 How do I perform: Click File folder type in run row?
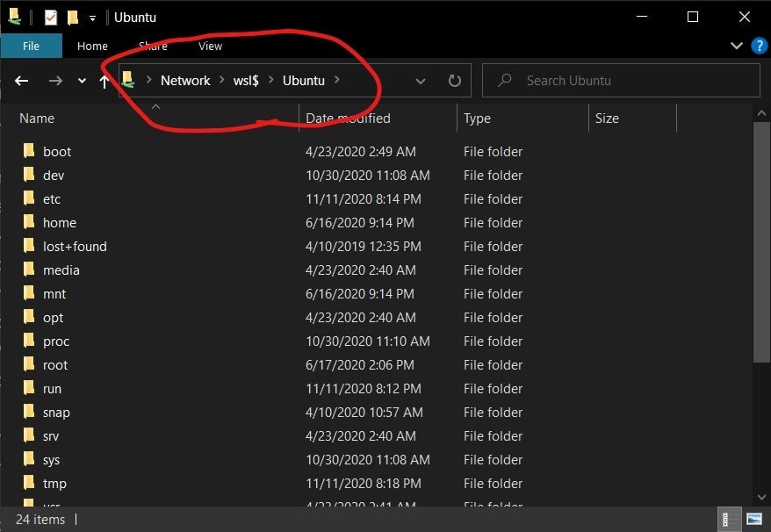493,388
